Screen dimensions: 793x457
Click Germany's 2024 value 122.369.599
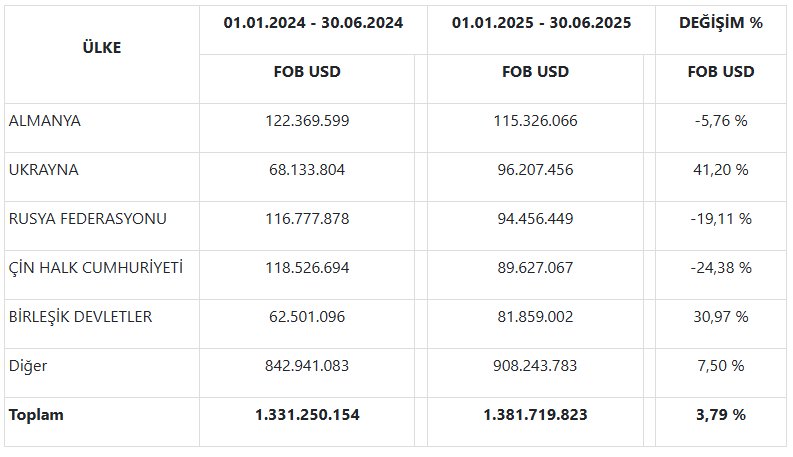[x=307, y=121]
